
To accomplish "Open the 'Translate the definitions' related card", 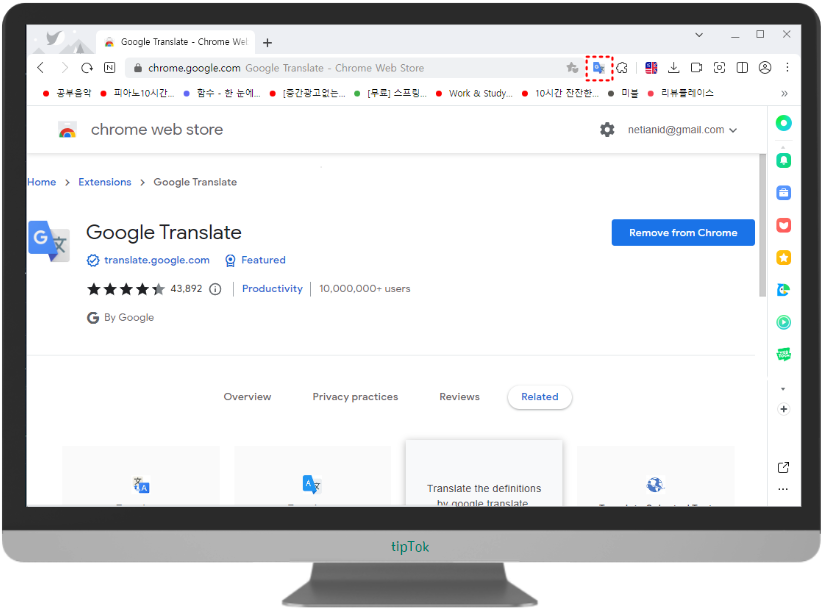I will (x=483, y=473).
